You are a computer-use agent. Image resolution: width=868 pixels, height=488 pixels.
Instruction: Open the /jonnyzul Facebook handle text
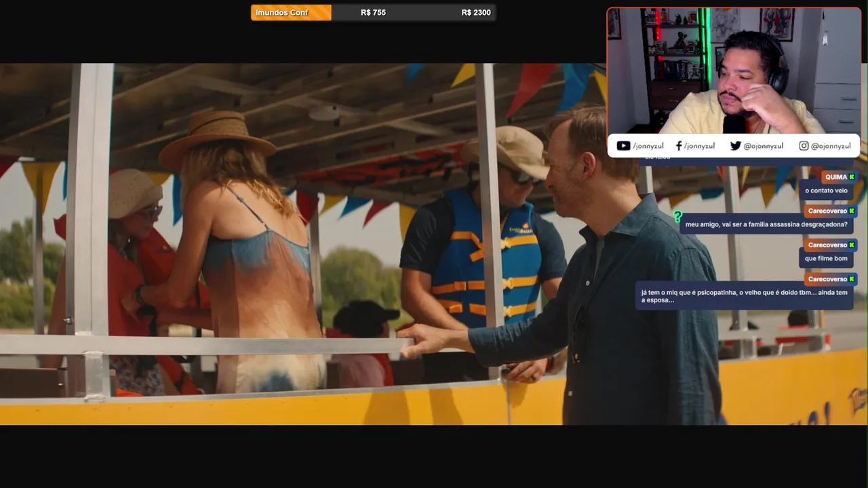[699, 146]
